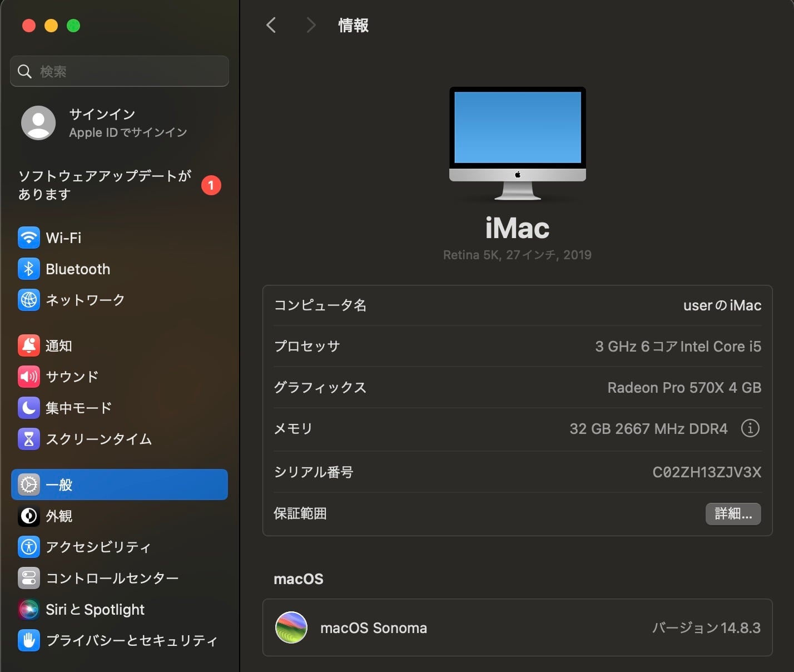Click the 検索 search field
794x672 pixels.
(119, 71)
